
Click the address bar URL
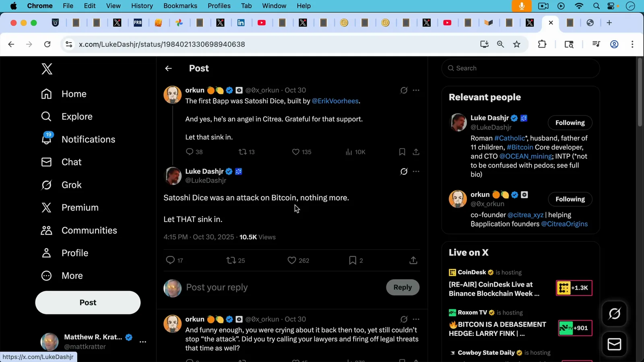[162, 44]
